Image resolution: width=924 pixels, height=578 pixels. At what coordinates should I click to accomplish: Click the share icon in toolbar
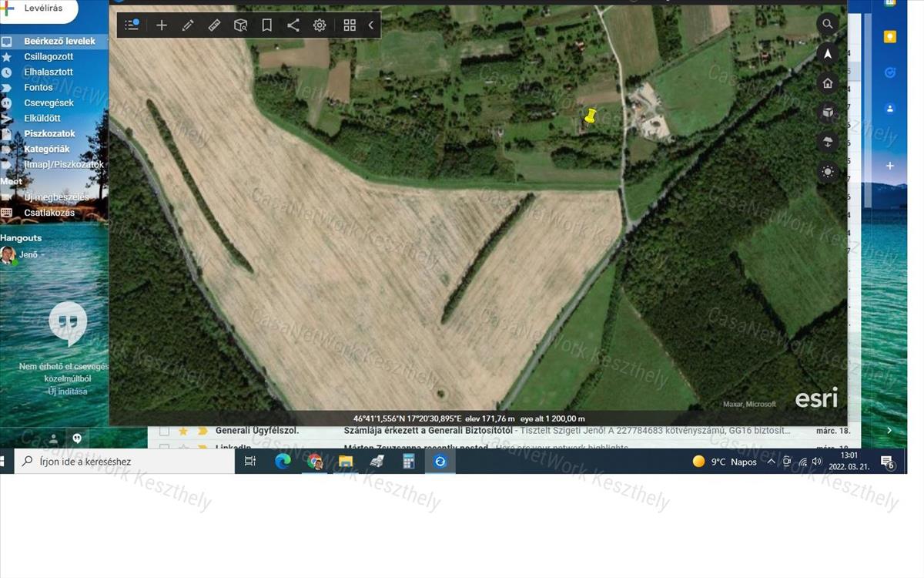point(293,25)
